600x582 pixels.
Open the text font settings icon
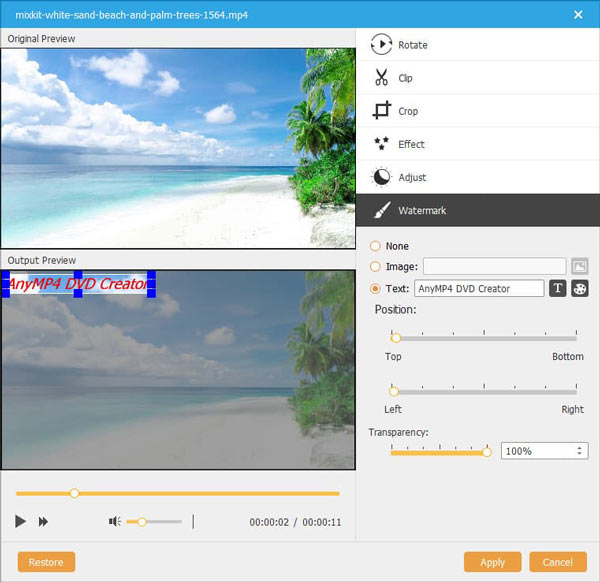(558, 289)
